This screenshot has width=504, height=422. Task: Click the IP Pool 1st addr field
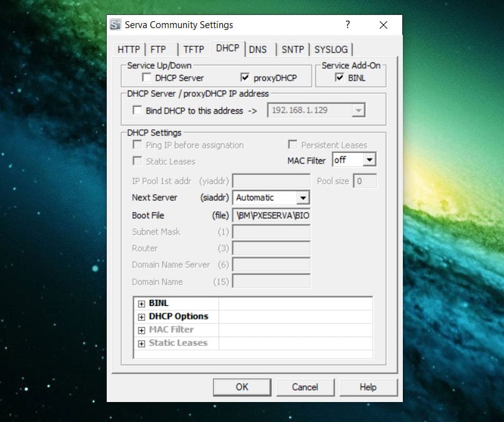(x=271, y=181)
